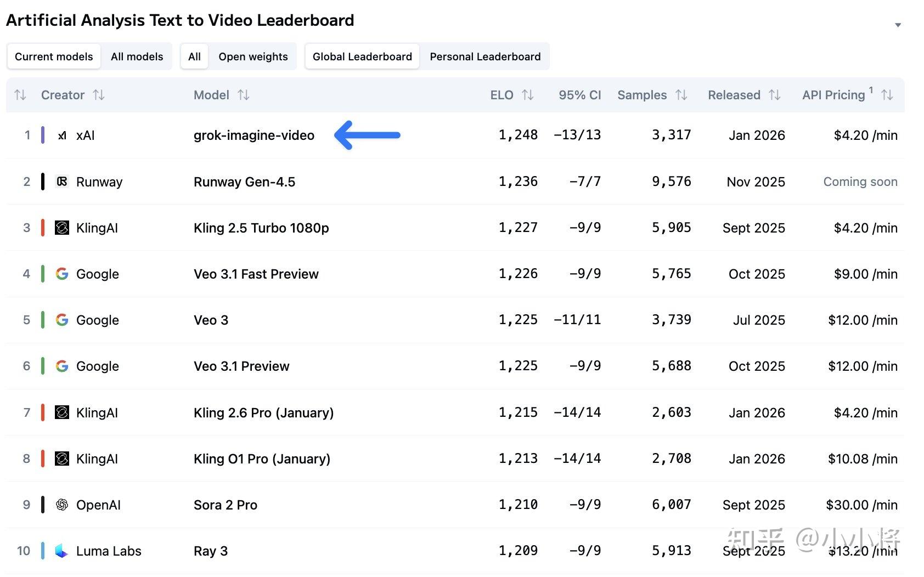Toggle to All models view
Viewport: 924px width, 577px height.
[x=137, y=56]
